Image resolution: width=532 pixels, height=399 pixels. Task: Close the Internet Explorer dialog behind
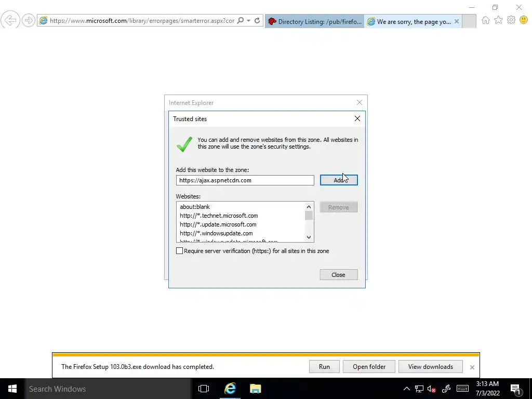pos(360,102)
